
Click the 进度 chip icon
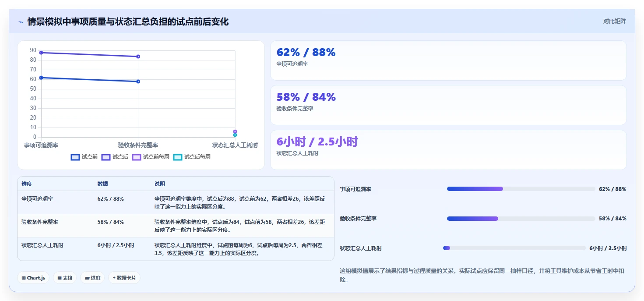[x=87, y=278]
